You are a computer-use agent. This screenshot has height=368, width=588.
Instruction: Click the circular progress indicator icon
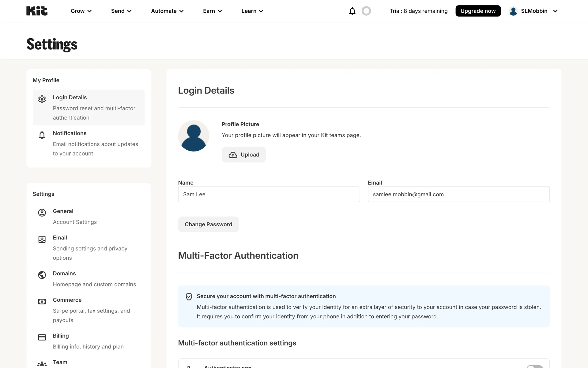point(366,11)
